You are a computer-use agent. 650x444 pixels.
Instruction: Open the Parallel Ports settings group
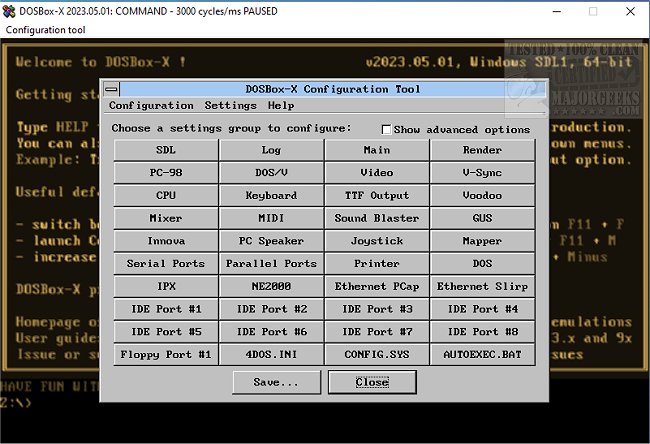point(271,264)
